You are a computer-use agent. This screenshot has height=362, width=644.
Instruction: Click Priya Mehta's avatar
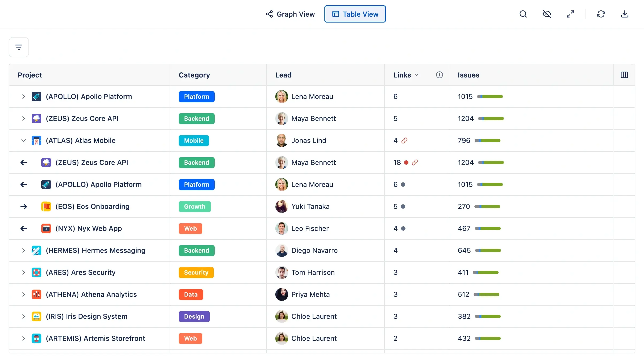click(281, 294)
